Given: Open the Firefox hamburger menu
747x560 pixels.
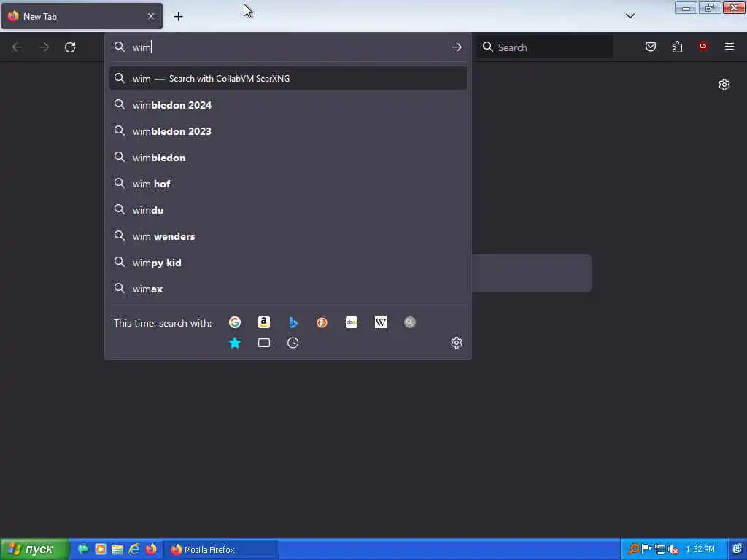Looking at the screenshot, I should click(729, 47).
